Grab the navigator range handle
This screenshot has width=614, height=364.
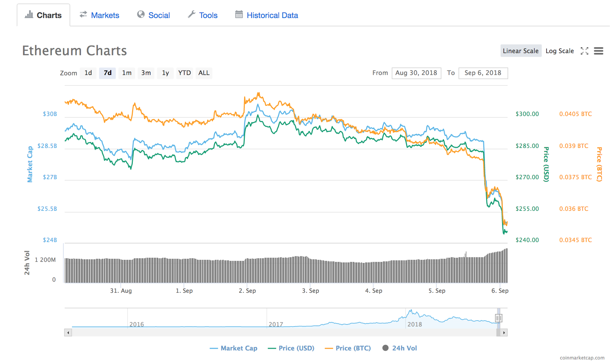click(x=499, y=318)
